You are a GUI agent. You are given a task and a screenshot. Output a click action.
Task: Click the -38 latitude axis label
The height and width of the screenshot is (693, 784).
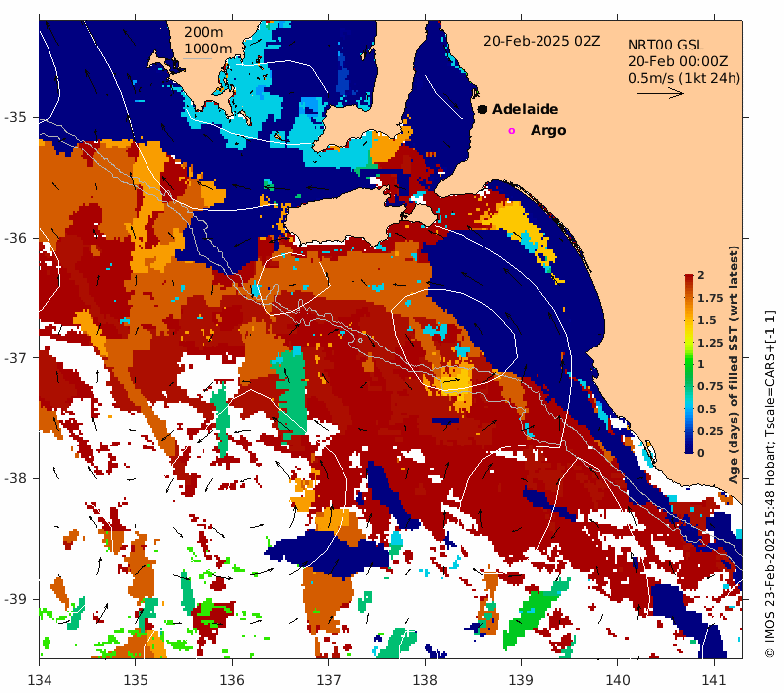[x=15, y=478]
